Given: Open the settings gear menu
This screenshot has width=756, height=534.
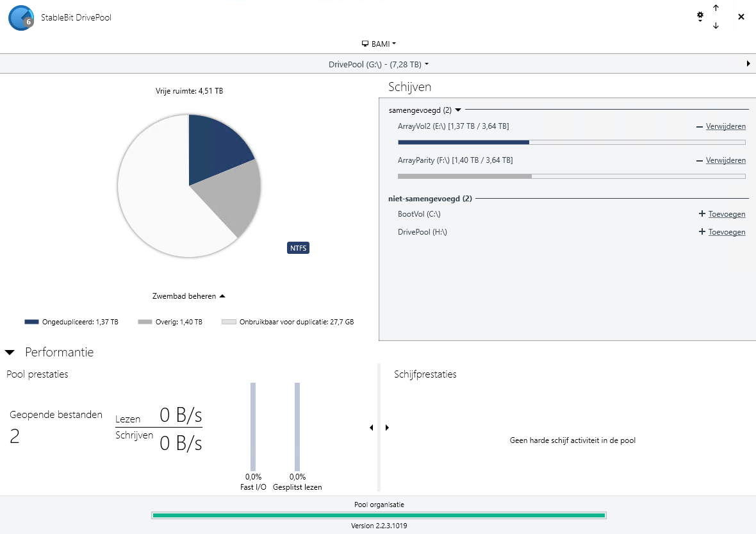Looking at the screenshot, I should (x=700, y=17).
